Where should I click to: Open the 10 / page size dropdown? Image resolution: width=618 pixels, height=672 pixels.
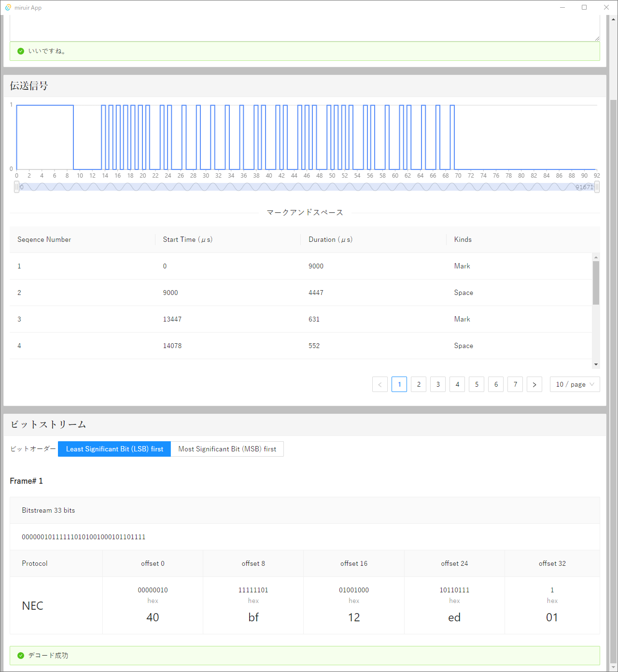coord(575,384)
